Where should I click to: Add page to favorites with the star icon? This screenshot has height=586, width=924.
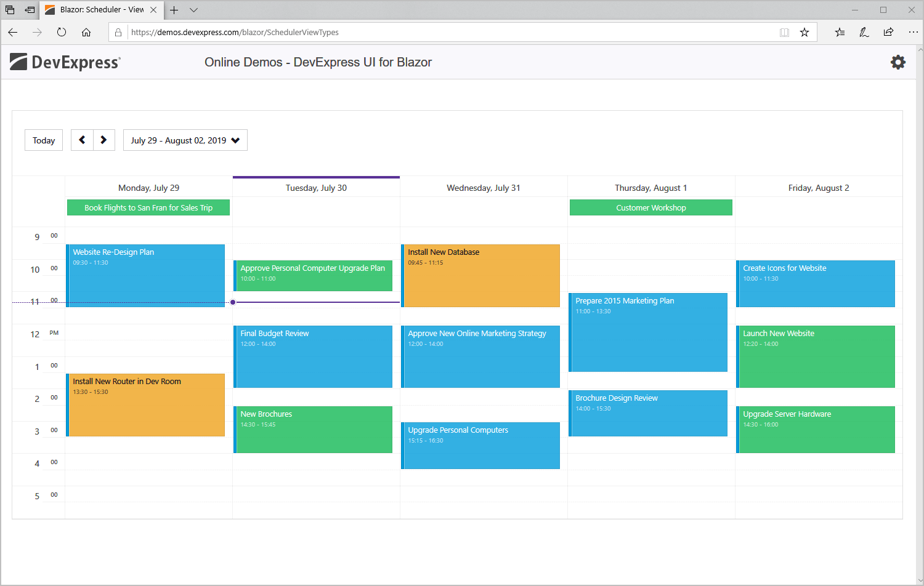[804, 32]
